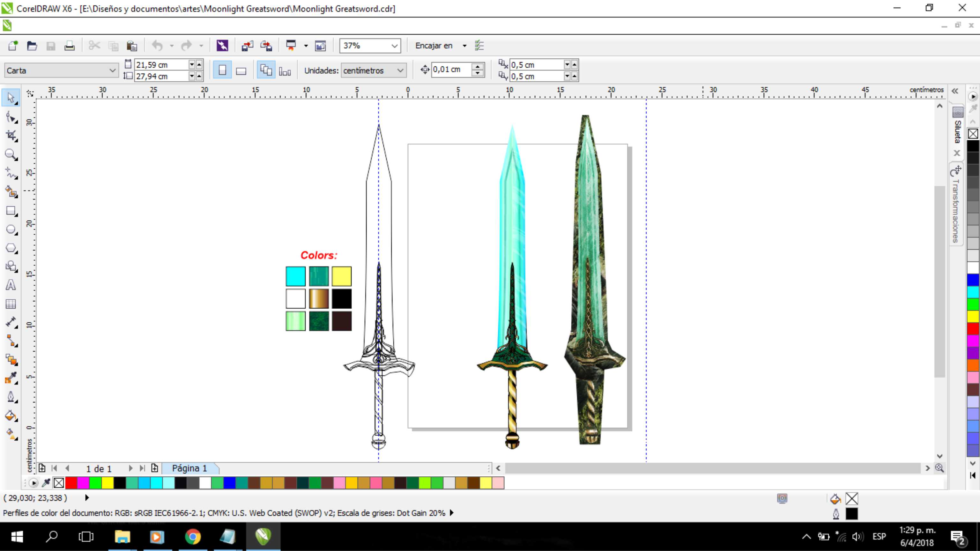This screenshot has height=551, width=980.
Task: Click the no-fill X swatch in bottom palette
Action: 59,483
